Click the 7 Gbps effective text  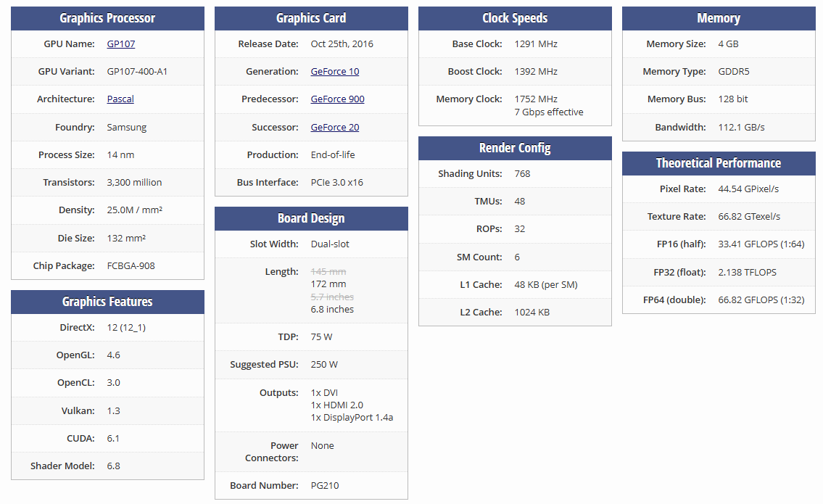click(x=549, y=112)
